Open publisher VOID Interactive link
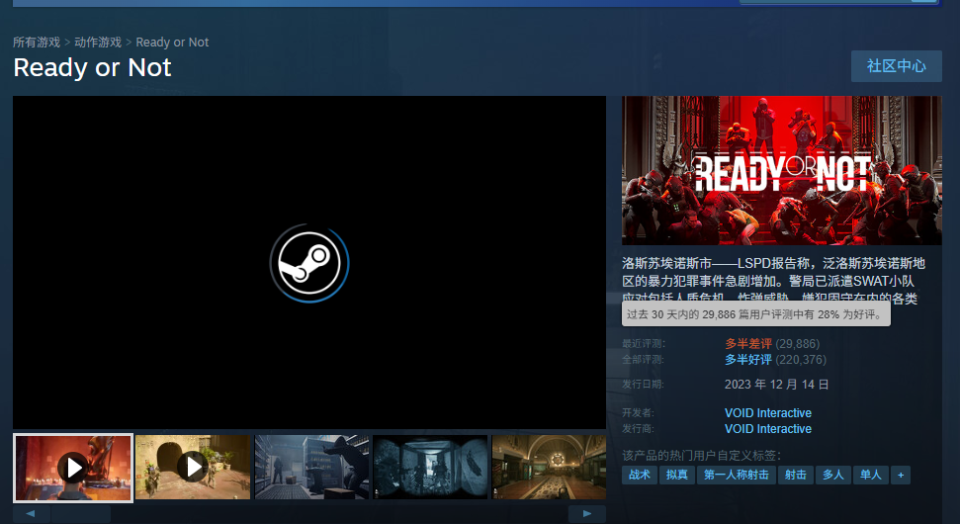Image resolution: width=960 pixels, height=524 pixels. pos(768,429)
